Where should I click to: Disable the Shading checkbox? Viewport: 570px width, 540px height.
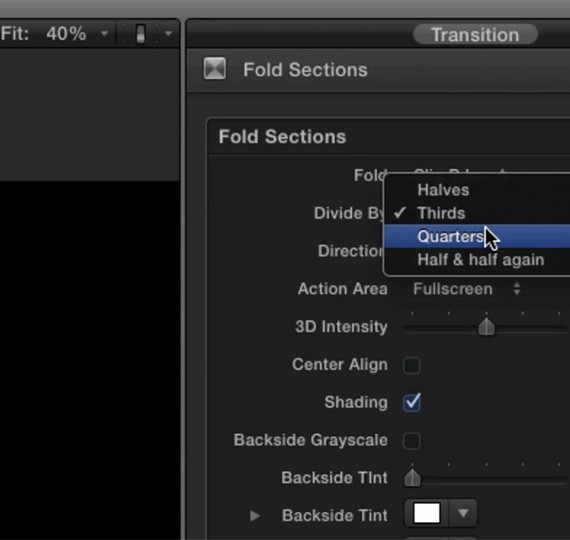(x=412, y=403)
